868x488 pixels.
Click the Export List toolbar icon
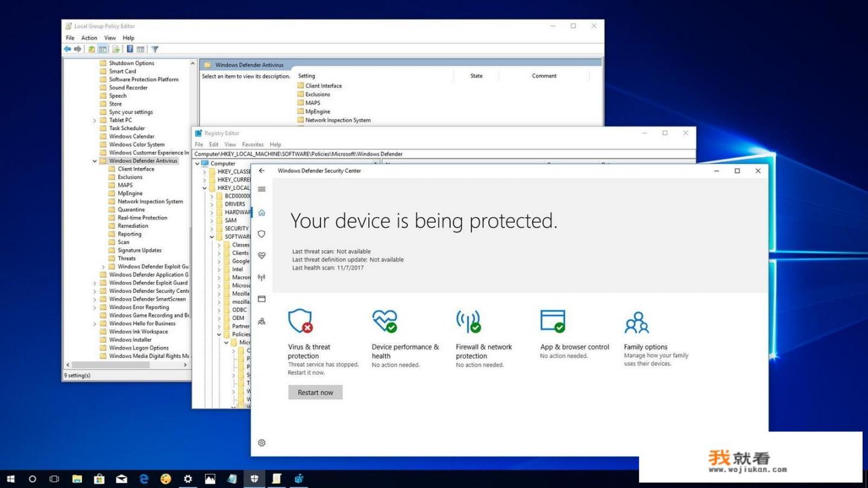click(x=116, y=49)
